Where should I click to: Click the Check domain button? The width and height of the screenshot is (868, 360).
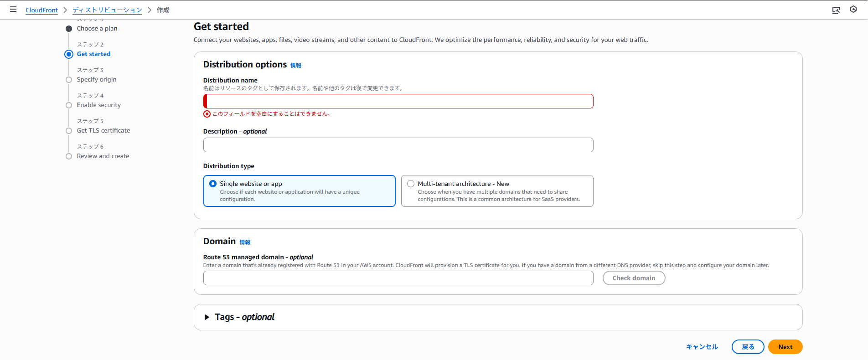pos(634,278)
